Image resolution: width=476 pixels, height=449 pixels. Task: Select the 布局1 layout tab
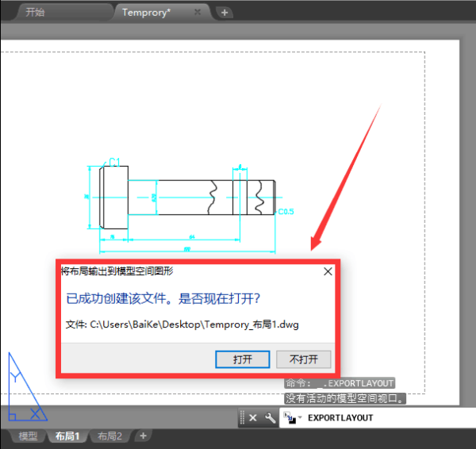tap(67, 436)
